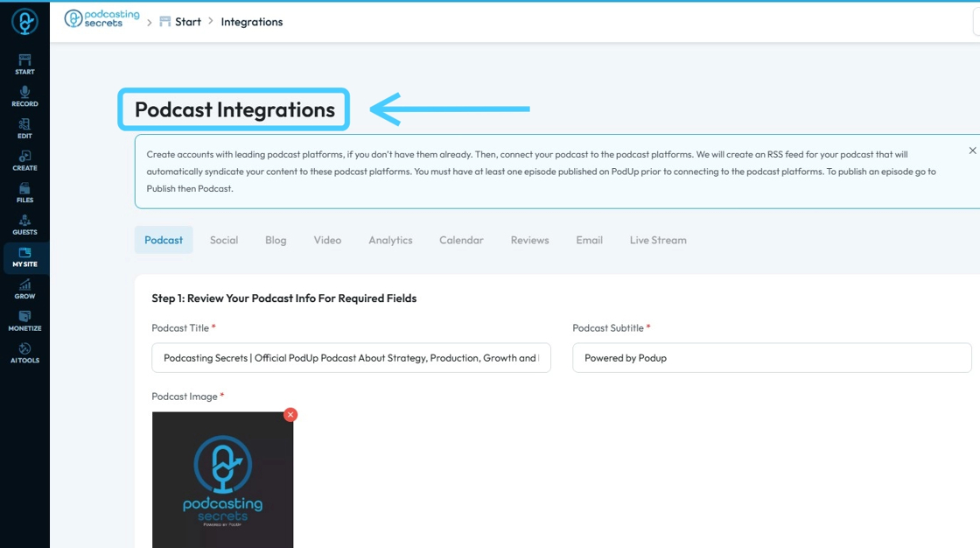Select the Podcast tab

pyautogui.click(x=164, y=240)
